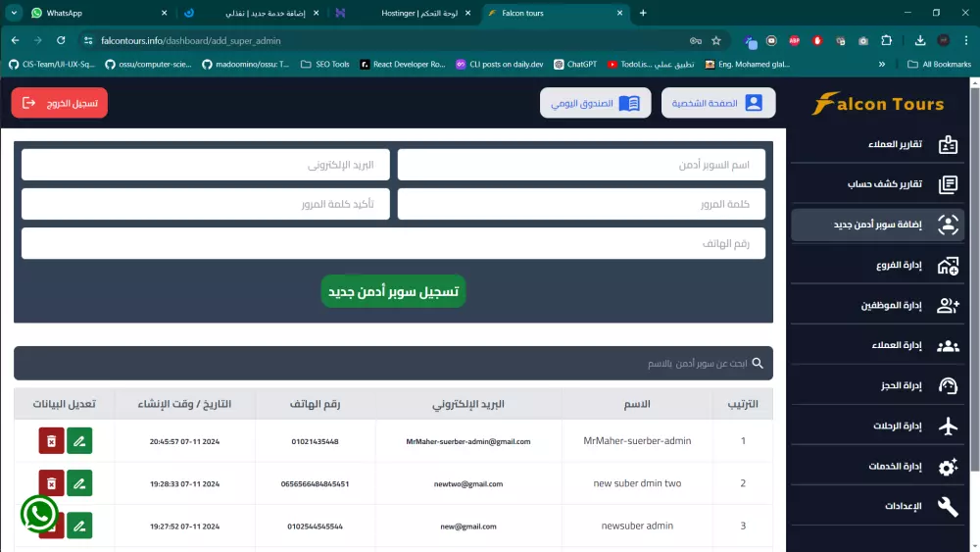This screenshot has width=980, height=552.
Task: Open the password manager key icon
Action: click(695, 40)
